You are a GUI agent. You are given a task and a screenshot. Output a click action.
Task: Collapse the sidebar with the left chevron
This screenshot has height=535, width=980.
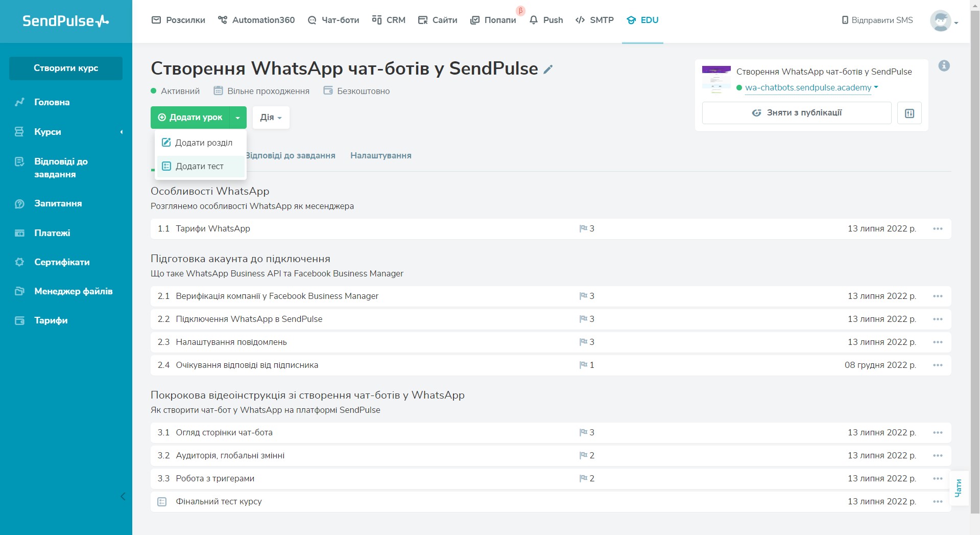point(123,496)
